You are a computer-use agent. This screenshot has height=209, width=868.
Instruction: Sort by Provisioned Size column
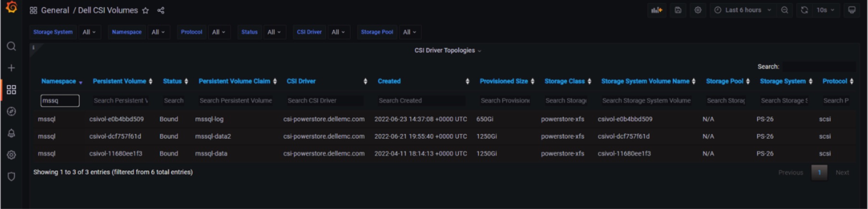tap(507, 81)
